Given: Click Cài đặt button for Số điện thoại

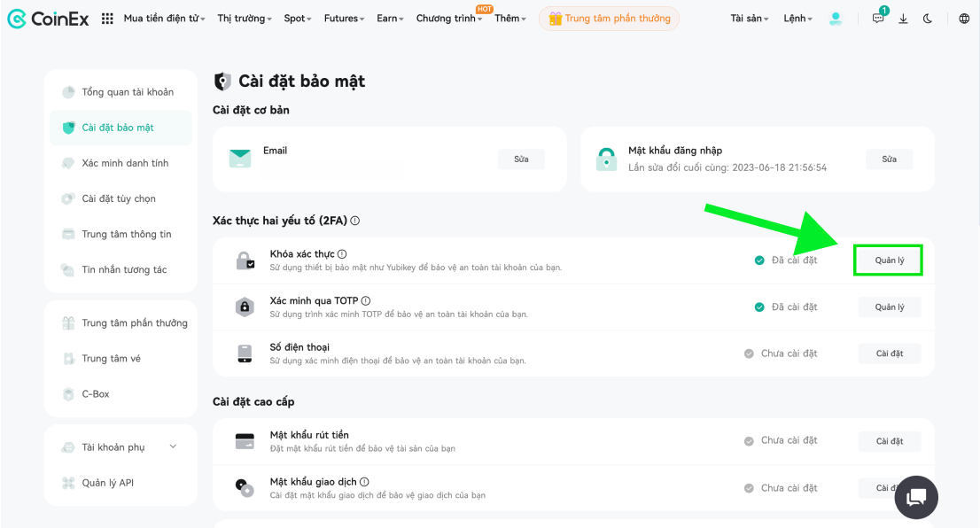Looking at the screenshot, I should (890, 353).
